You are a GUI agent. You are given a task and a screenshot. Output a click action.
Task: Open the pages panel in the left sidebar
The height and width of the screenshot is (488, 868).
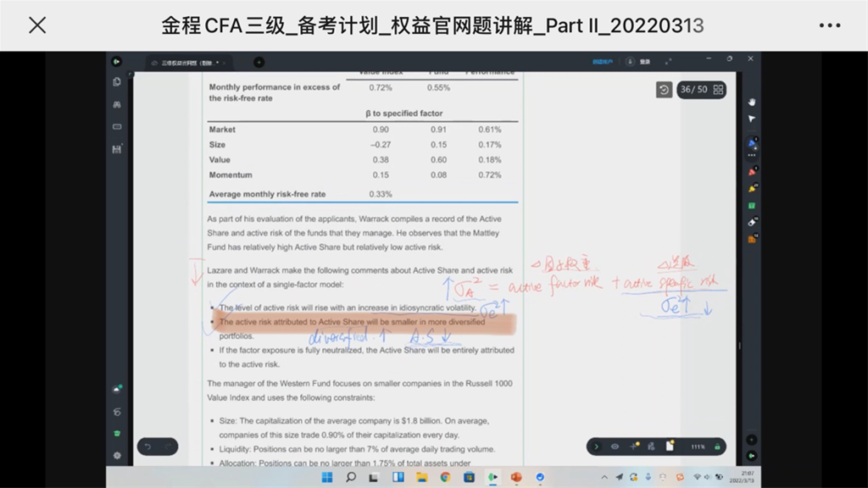click(x=117, y=82)
